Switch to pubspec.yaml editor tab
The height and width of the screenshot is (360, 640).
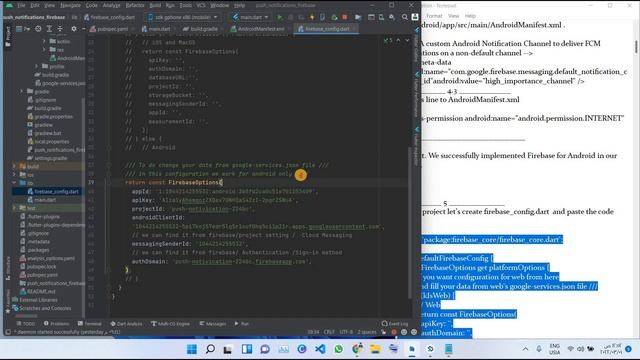tap(109, 29)
